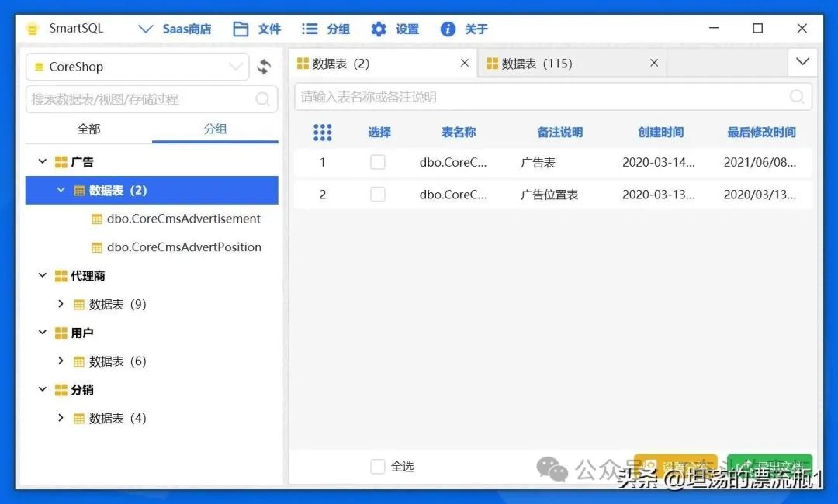This screenshot has height=504, width=838.
Task: Sort by the 表名称 column header
Action: [x=459, y=133]
